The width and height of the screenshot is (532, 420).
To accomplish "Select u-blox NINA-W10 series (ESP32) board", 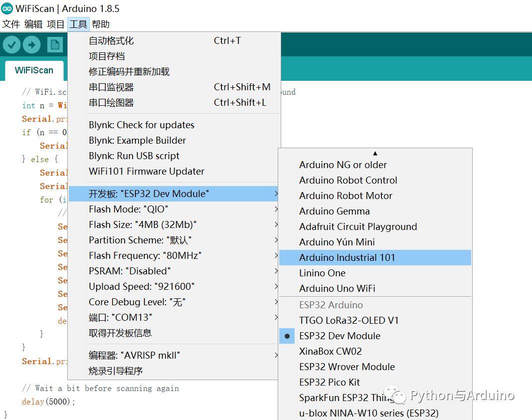I will (375, 413).
